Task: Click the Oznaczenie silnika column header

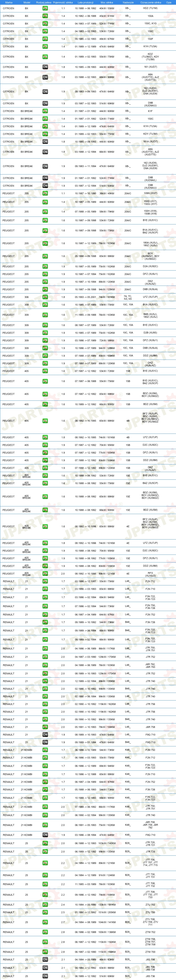Action: pos(151,2)
